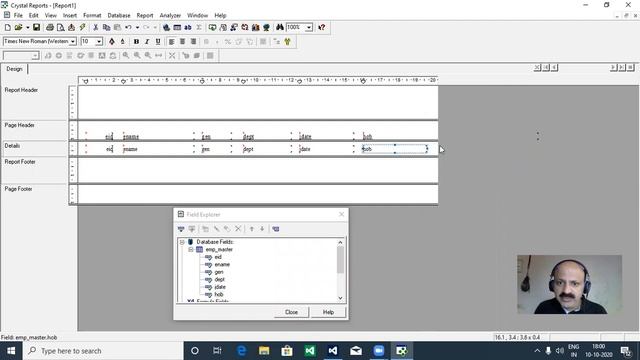Open the 100% zoom level dropdown
The height and width of the screenshot is (360, 640).
click(309, 27)
